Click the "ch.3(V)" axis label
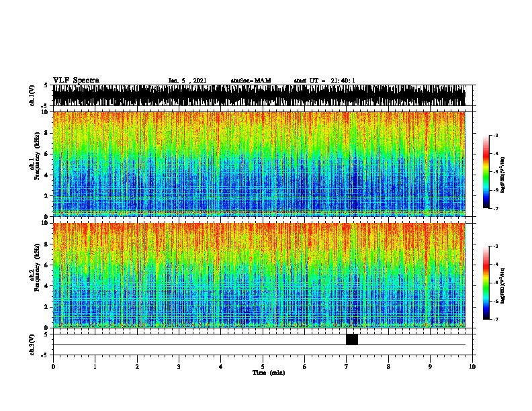The width and height of the screenshot is (532, 411). [x=32, y=345]
